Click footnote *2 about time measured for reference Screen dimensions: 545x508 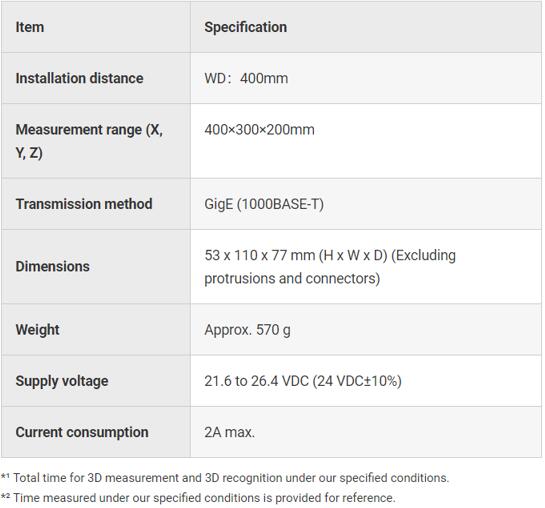coord(198,498)
